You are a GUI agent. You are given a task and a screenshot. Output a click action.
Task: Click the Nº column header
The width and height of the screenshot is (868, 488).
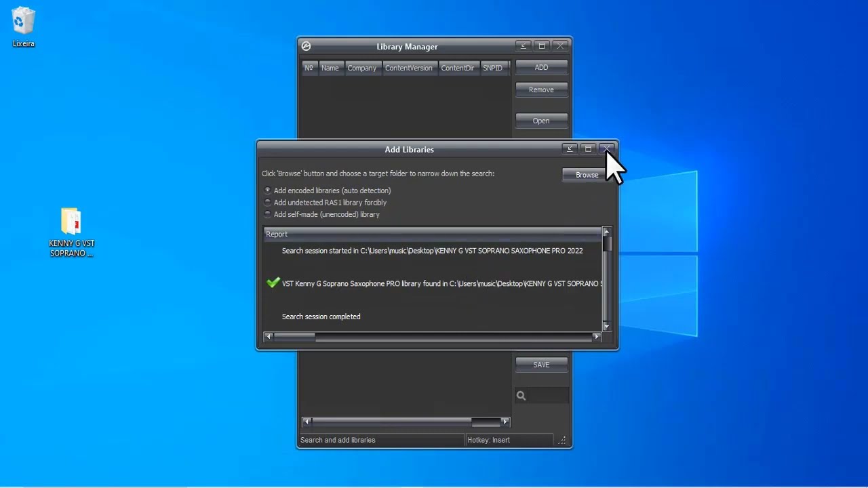pyautogui.click(x=309, y=68)
